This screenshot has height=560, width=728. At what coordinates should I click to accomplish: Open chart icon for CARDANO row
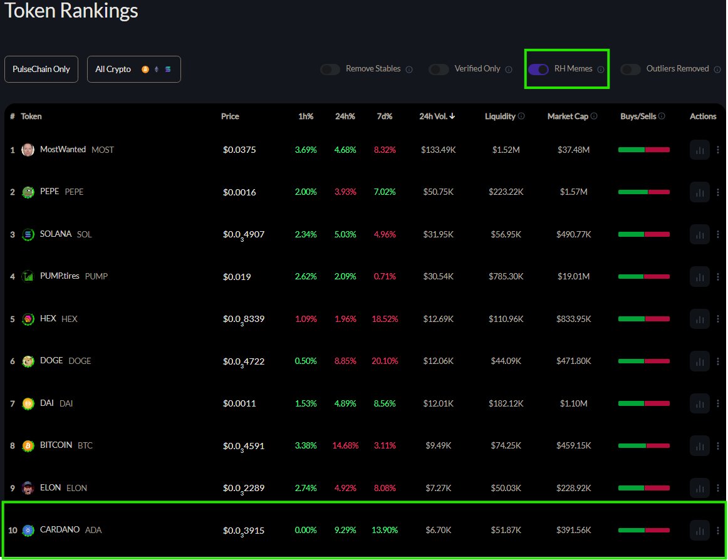699,531
